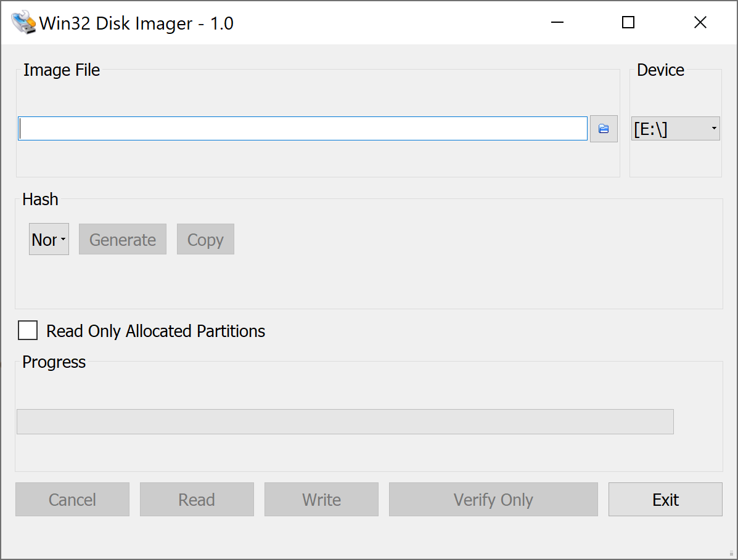This screenshot has width=738, height=560.
Task: Click the Cancel button
Action: click(x=73, y=500)
